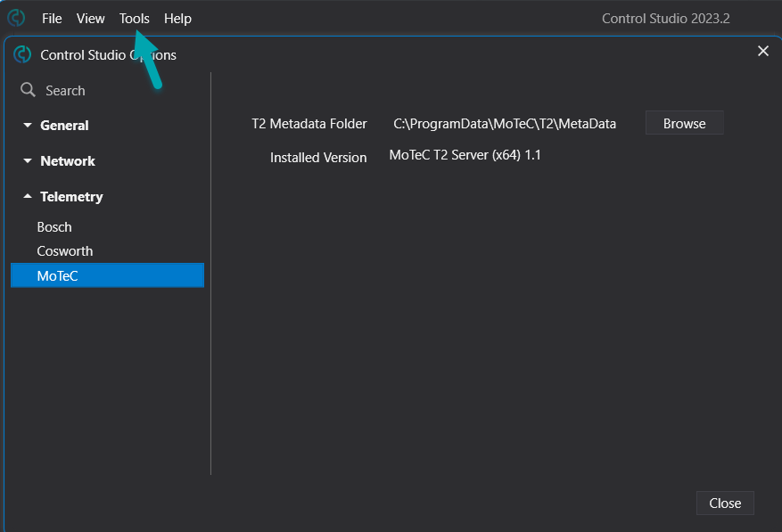Click the General category label

click(64, 125)
